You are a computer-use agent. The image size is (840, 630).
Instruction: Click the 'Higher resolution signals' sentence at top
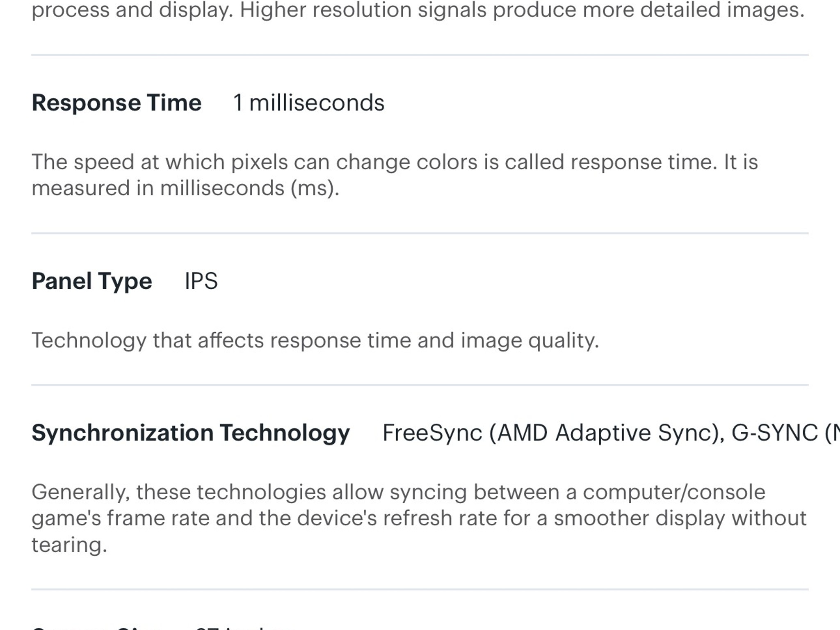coord(522,10)
